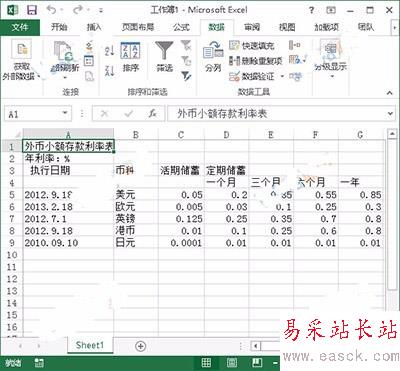This screenshot has width=400, height=371.
Task: Click the insert function fx icon
Action: point(153,114)
